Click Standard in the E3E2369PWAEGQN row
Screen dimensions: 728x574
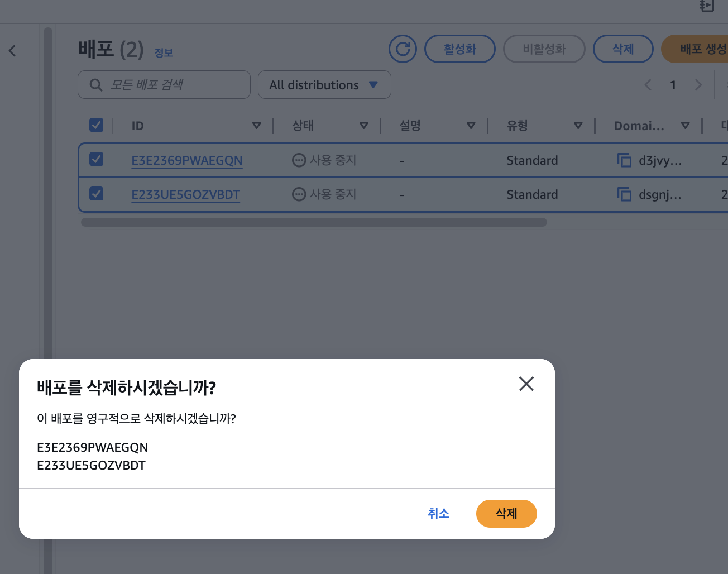(x=532, y=161)
